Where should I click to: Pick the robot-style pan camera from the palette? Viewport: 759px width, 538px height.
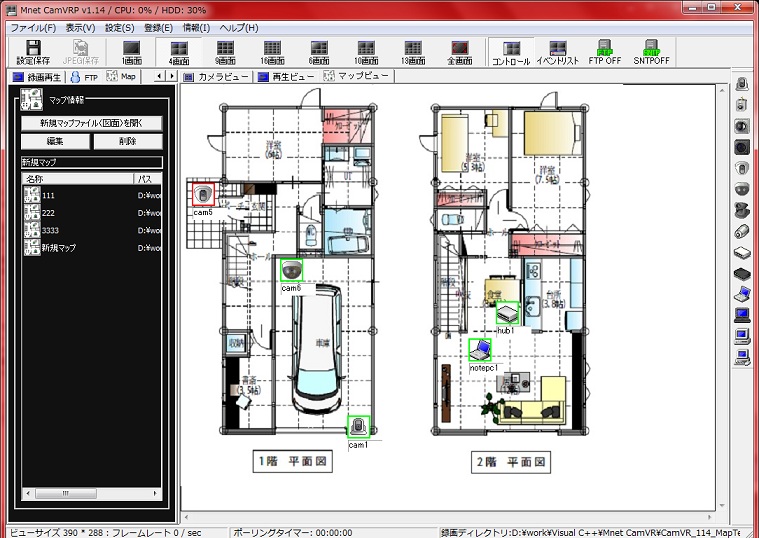(742, 211)
